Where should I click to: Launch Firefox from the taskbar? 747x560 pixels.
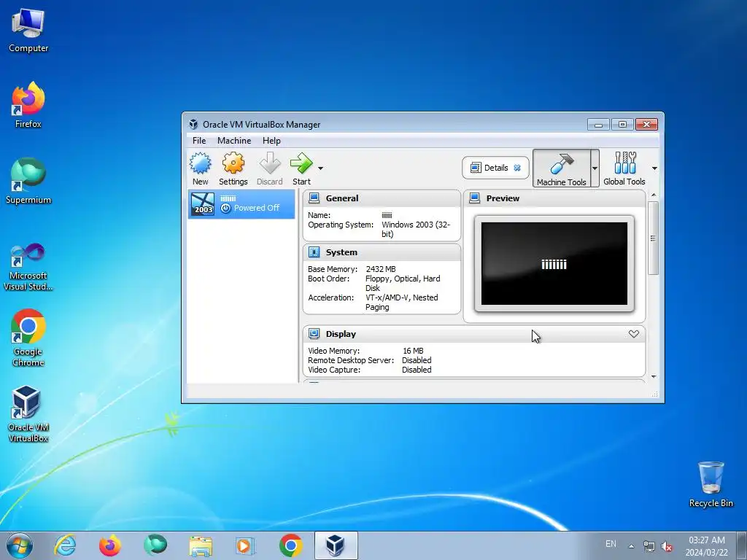click(x=109, y=545)
